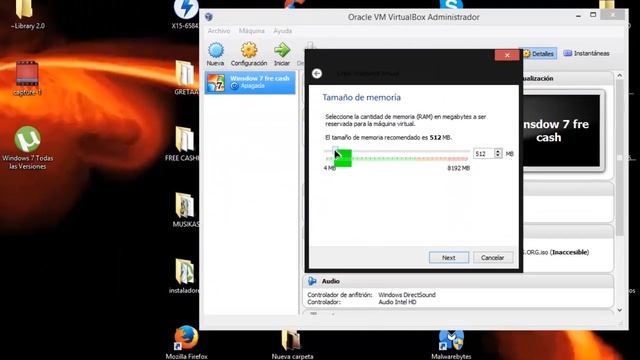Viewport: 640px width, 360px height.
Task: Launch Mozilla Firefox desktop shortcut
Action: click(x=186, y=342)
